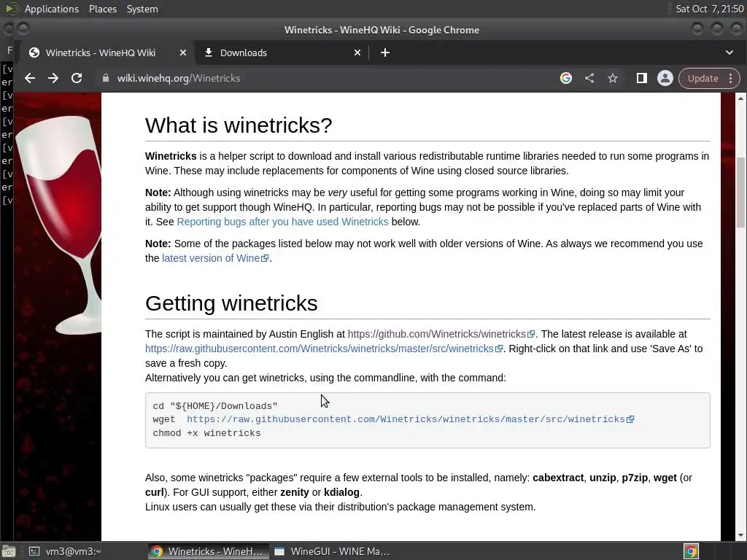Click scrollbar up arrow
This screenshot has height=560, width=747.
pos(740,98)
